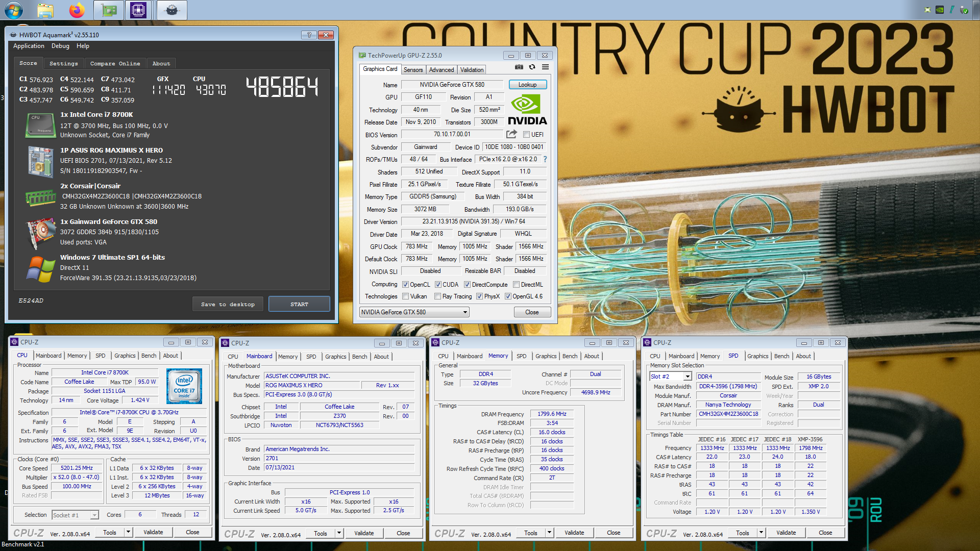Click the NVIDIA logo in GPU-Z
This screenshot has height=551, width=980.
coord(527,110)
